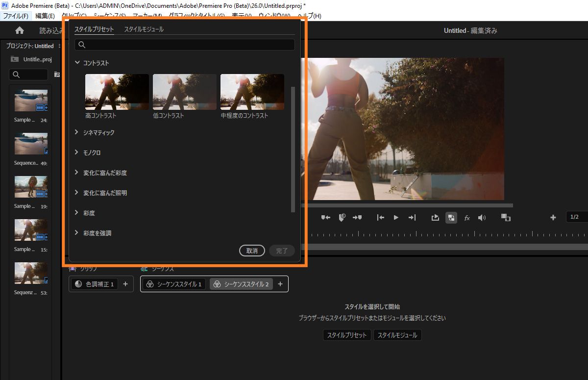Click the クリップ section icon
Screen dimensions: 588x380
click(x=73, y=269)
